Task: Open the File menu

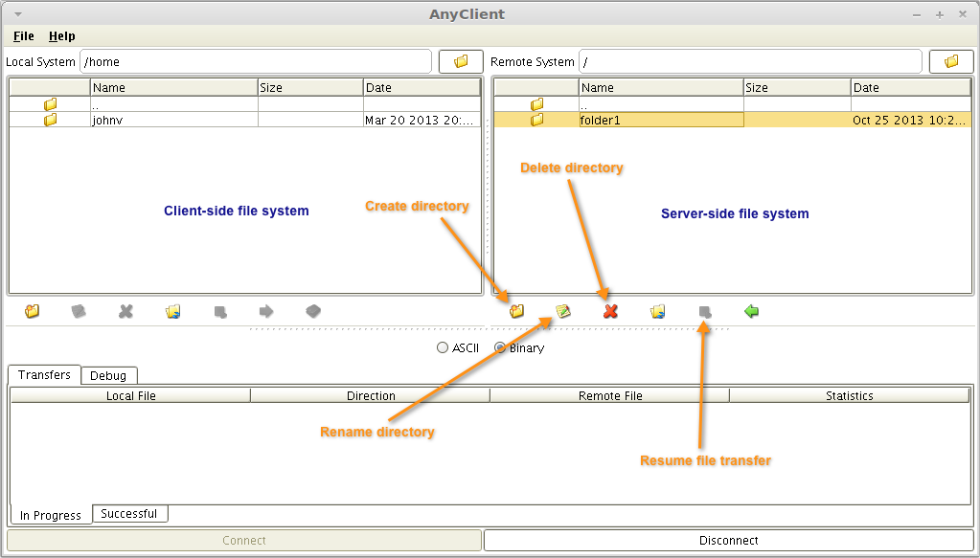Action: coord(22,36)
